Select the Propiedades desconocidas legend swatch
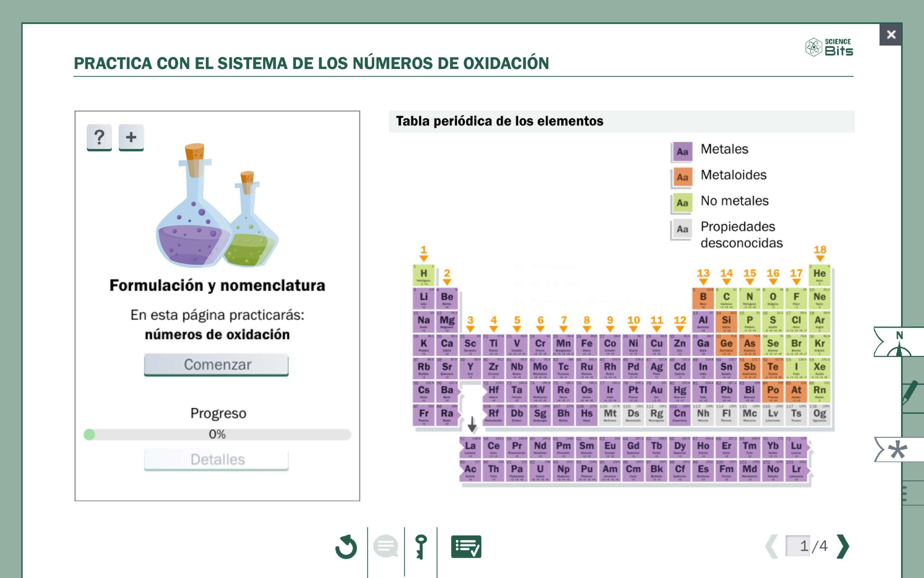This screenshot has height=578, width=924. (682, 229)
